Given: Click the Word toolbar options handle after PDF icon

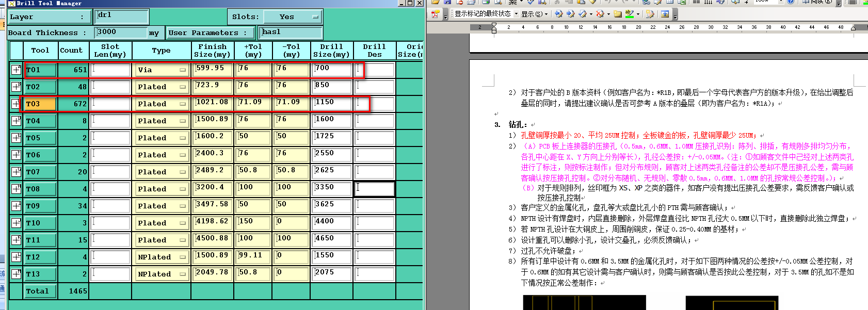Looking at the screenshot, I should [x=445, y=15].
